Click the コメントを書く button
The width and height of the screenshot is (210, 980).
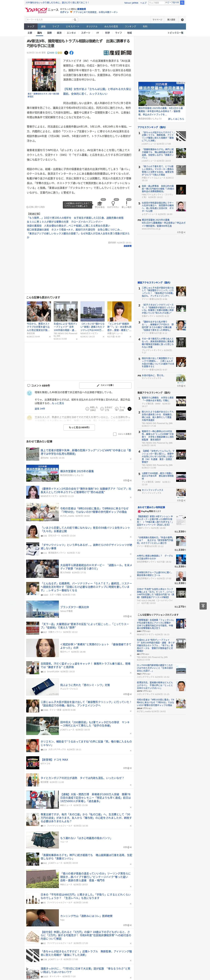[105, 385]
